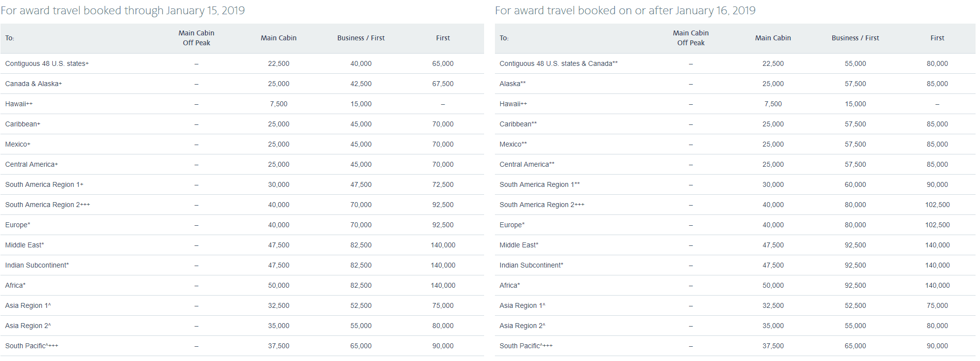Click 70,000 First value in Mexico+ row
Image resolution: width=980 pixels, height=361 pixels.
[x=443, y=144]
